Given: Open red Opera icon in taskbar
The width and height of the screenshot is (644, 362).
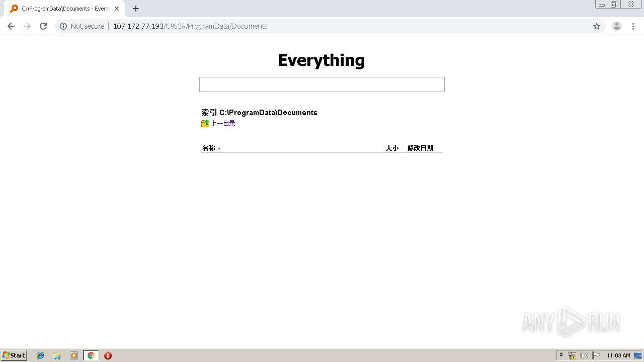Looking at the screenshot, I should coord(108,355).
